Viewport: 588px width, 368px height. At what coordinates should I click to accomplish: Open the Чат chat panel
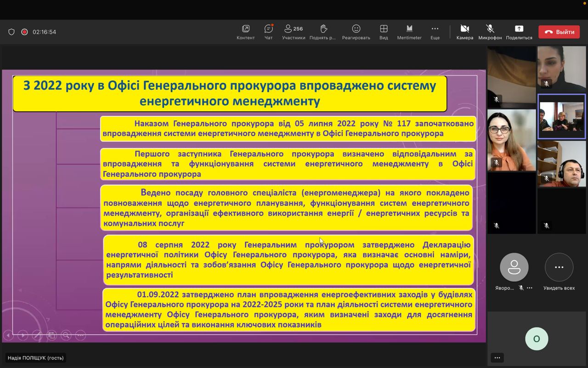click(269, 32)
